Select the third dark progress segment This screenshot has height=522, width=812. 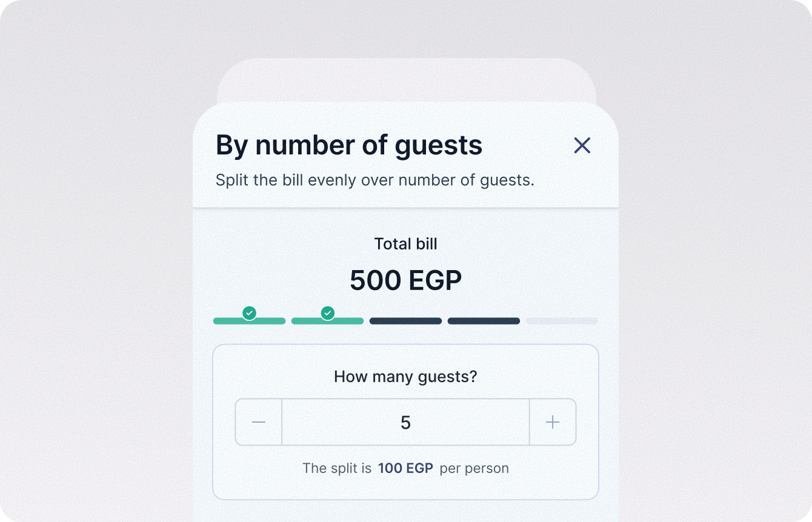pos(405,321)
